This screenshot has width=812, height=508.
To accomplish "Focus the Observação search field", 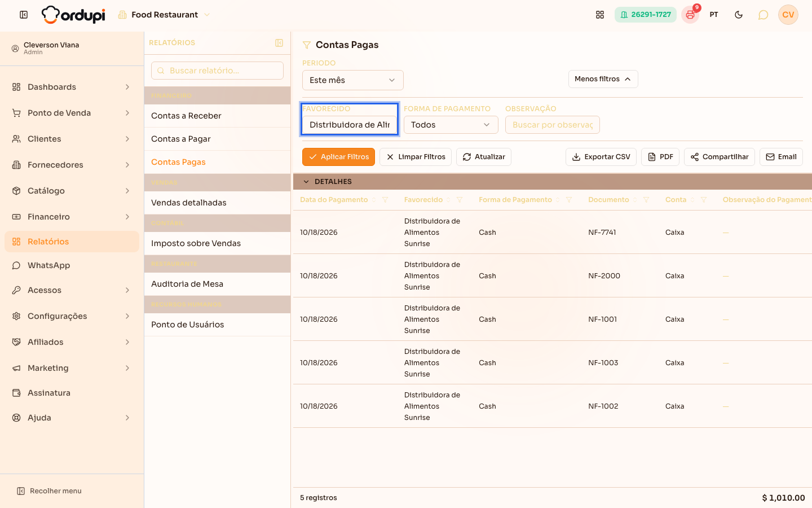I will 553,125.
